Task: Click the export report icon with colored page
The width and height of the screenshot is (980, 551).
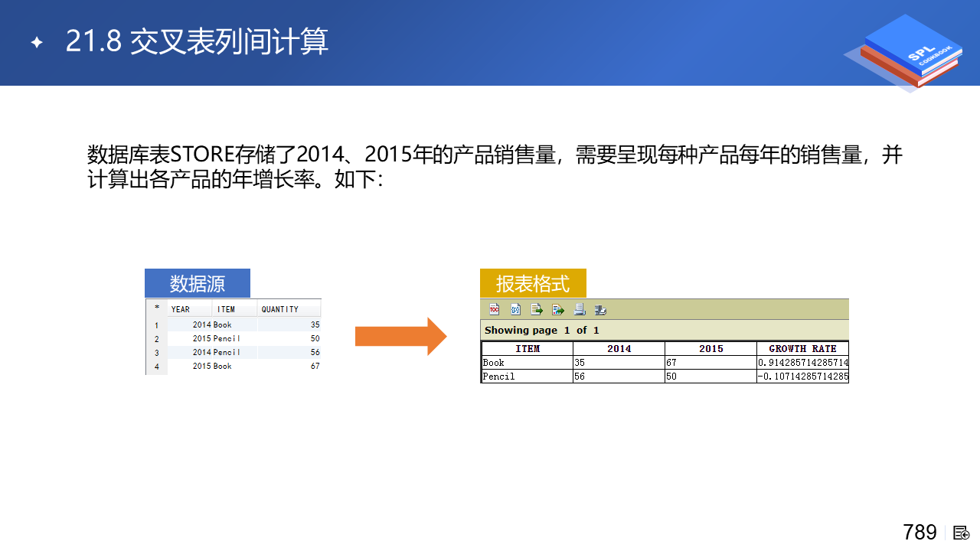Action: [558, 309]
